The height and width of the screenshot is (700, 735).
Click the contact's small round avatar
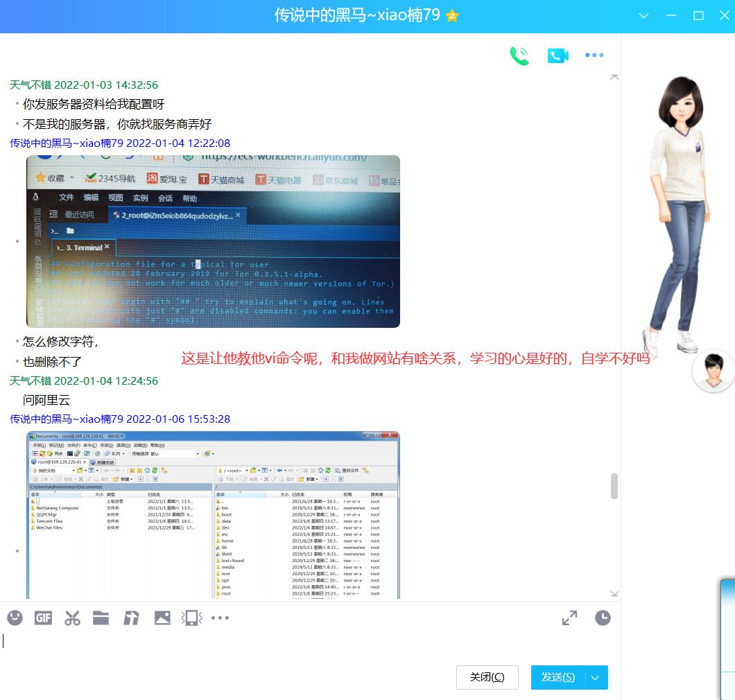(x=714, y=371)
